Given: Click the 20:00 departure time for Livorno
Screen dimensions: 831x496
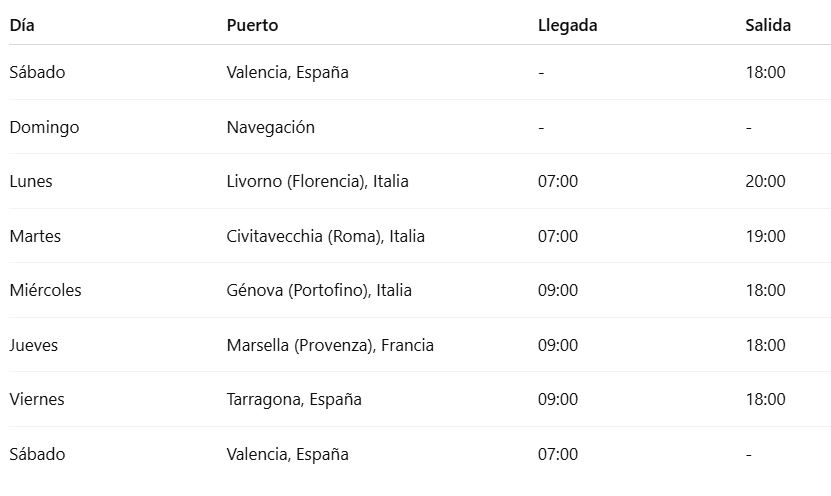Looking at the screenshot, I should (765, 182).
